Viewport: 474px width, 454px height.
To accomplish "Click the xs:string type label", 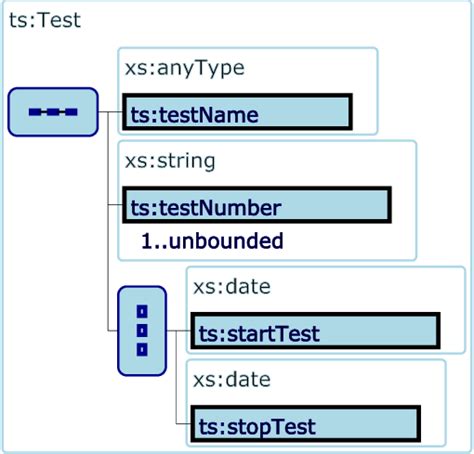I will (x=170, y=161).
